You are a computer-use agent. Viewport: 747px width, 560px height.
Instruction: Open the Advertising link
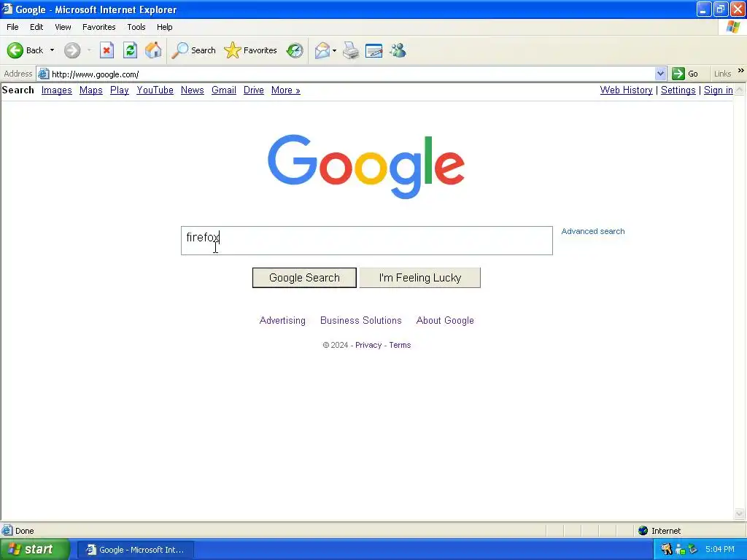click(282, 321)
